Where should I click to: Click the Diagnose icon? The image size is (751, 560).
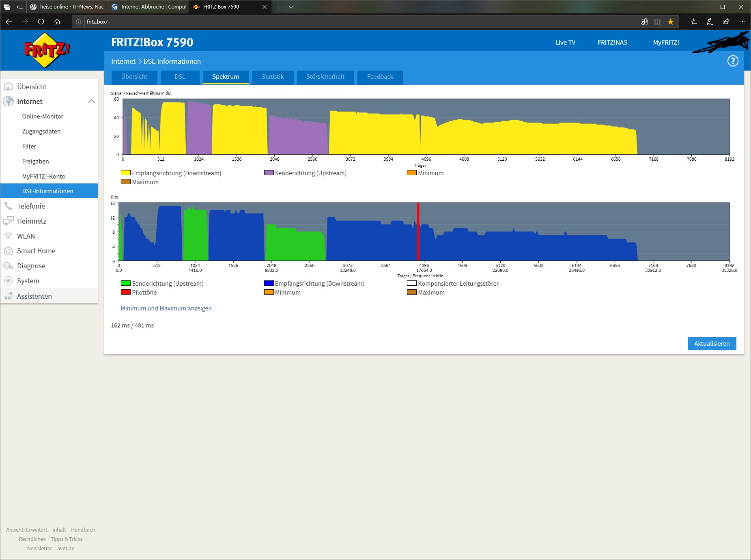(8, 266)
